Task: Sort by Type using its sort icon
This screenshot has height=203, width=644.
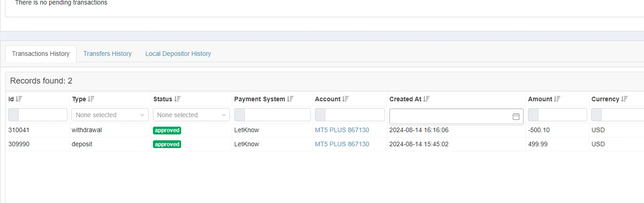Action: 91,99
